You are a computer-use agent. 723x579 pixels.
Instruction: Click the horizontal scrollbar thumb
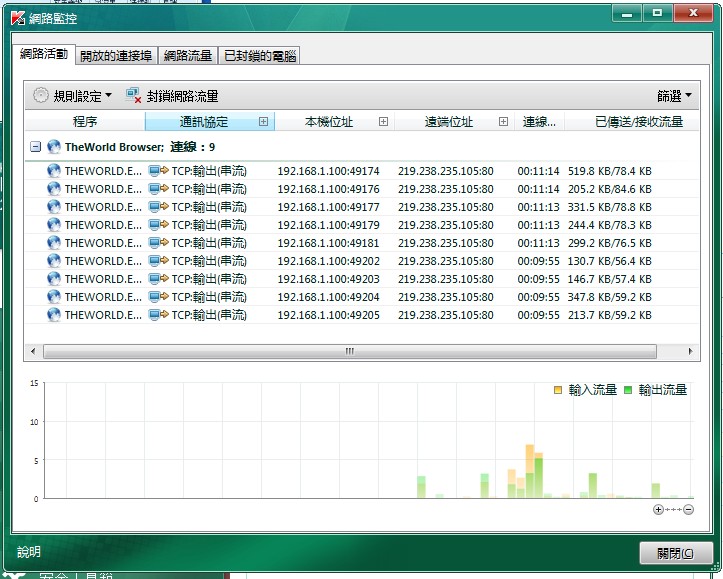(x=350, y=351)
